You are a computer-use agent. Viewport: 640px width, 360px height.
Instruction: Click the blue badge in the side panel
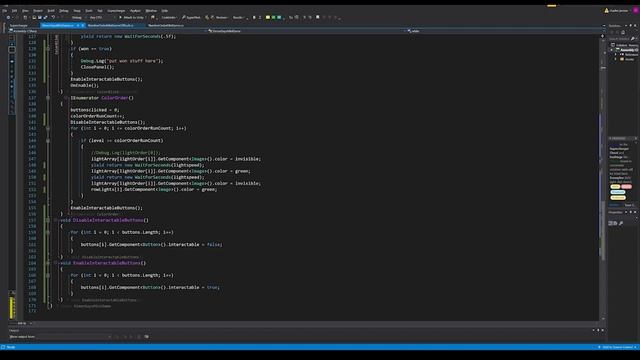[x=618, y=192]
